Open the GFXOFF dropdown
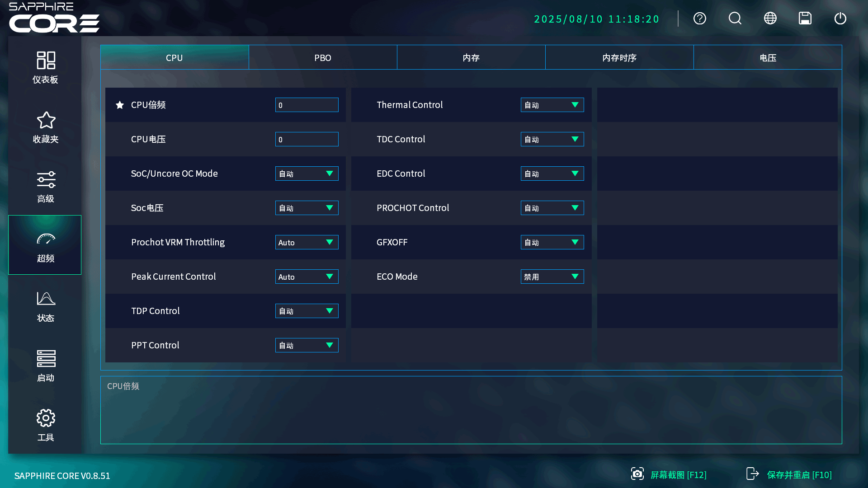The width and height of the screenshot is (868, 488). click(552, 242)
